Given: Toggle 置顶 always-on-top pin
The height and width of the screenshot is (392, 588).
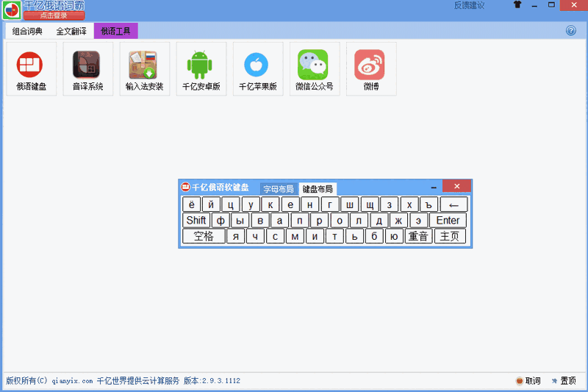Looking at the screenshot, I should tap(564, 381).
